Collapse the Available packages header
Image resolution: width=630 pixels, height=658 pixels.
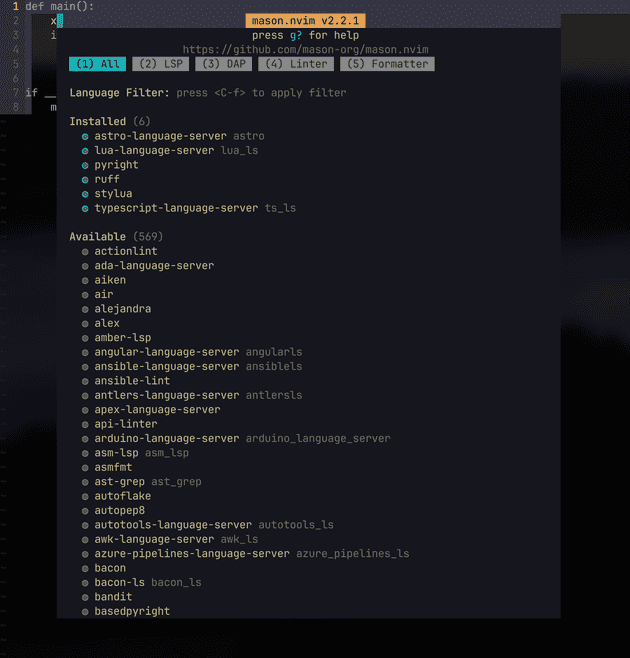coord(100,237)
